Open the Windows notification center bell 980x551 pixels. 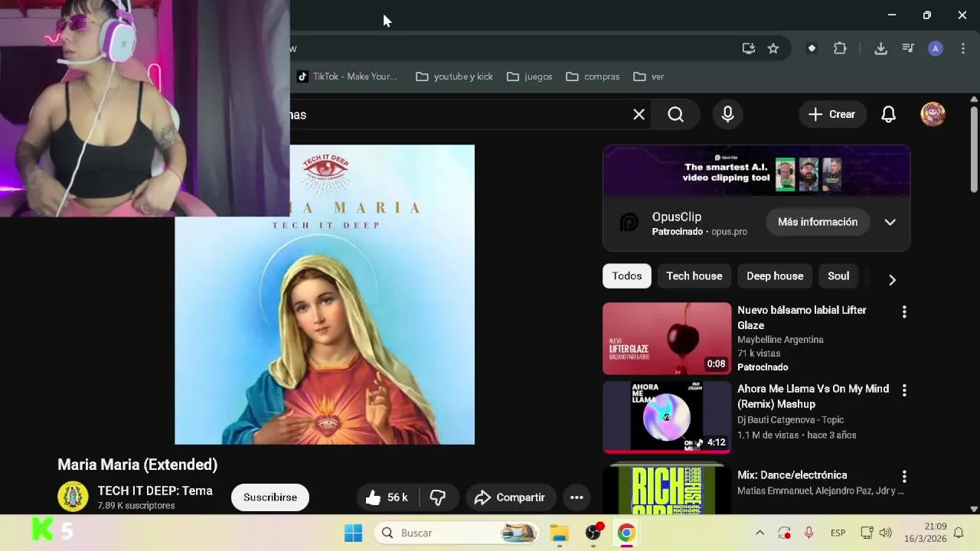pyautogui.click(x=958, y=533)
